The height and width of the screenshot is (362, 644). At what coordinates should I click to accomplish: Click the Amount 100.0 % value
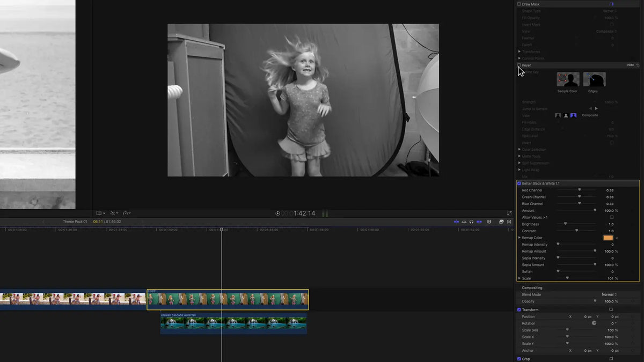pyautogui.click(x=611, y=211)
